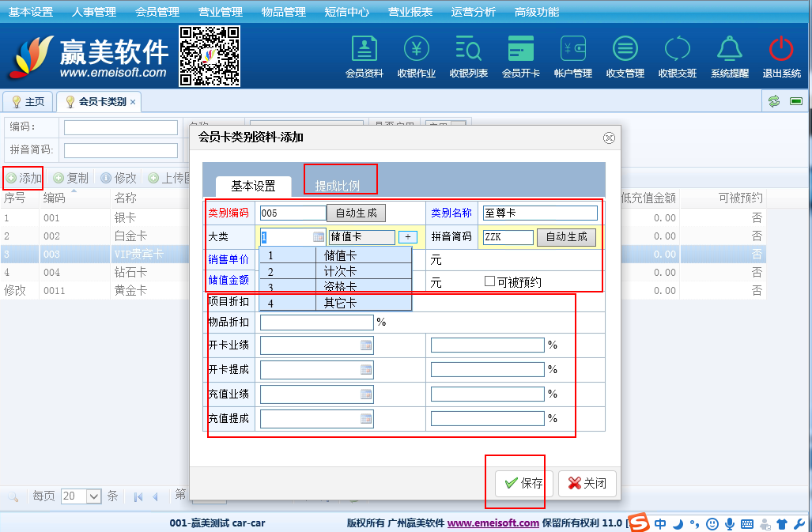Close the 会员卡类别 tab
812x532 pixels.
point(133,102)
